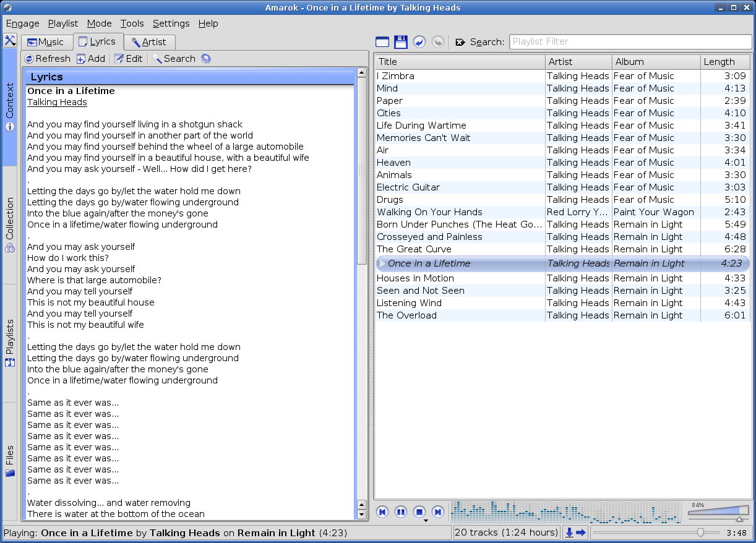Click Edit to modify the lyrics
756x543 pixels.
pyautogui.click(x=129, y=59)
